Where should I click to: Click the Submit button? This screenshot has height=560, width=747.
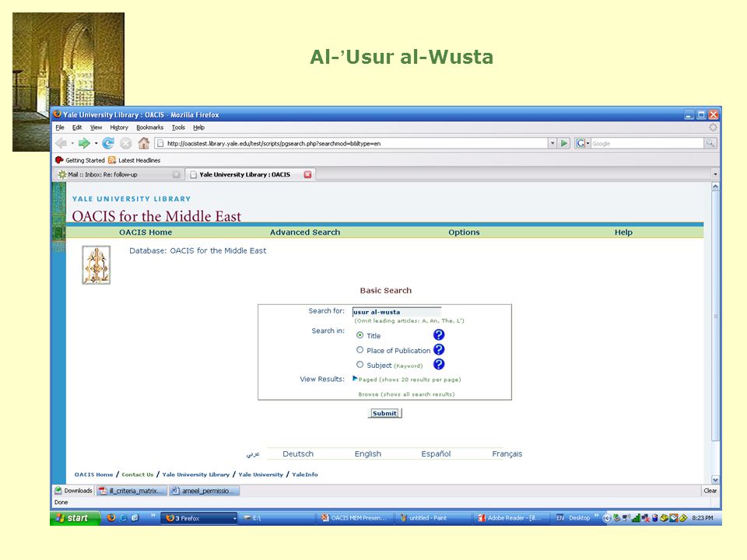click(384, 413)
